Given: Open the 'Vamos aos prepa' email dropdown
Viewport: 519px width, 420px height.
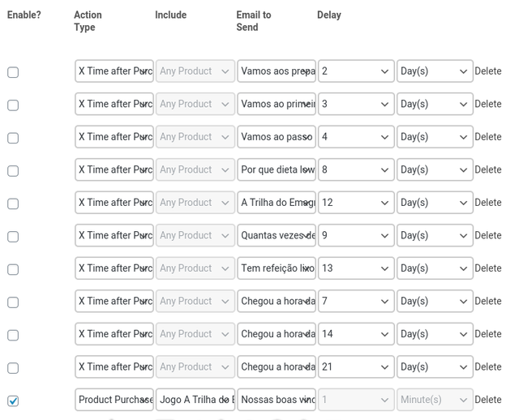Looking at the screenshot, I should pos(277,71).
